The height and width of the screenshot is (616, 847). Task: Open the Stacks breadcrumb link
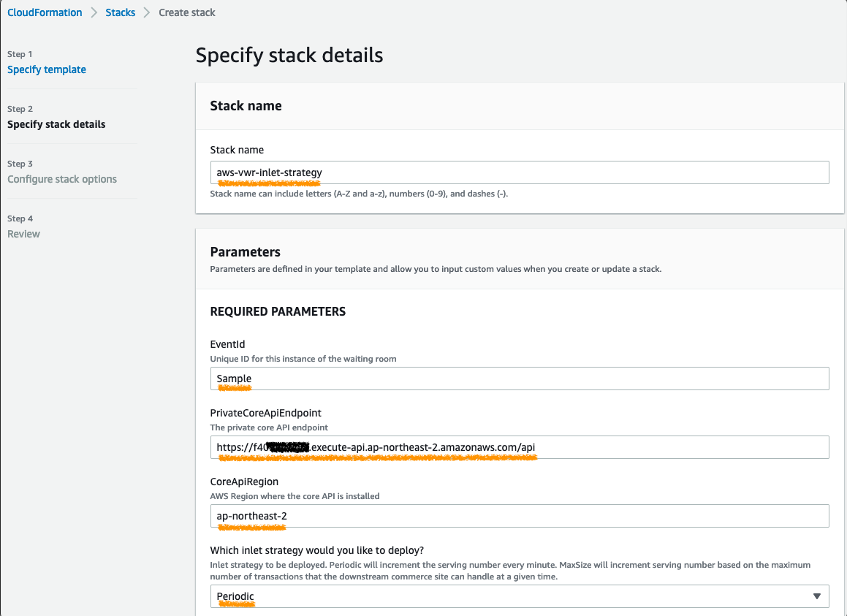[x=121, y=12]
